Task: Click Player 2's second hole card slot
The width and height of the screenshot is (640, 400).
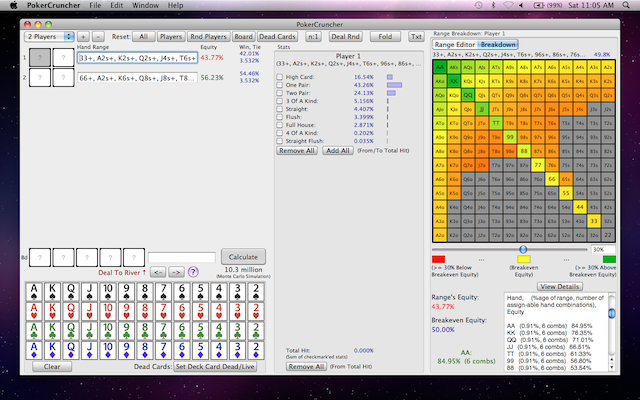Action: [x=63, y=77]
